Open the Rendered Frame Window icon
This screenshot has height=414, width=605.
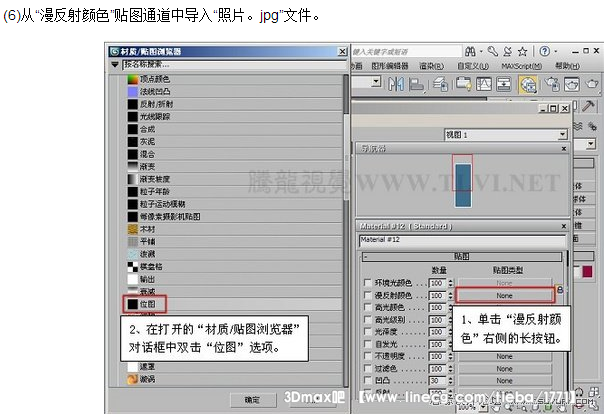[572, 84]
